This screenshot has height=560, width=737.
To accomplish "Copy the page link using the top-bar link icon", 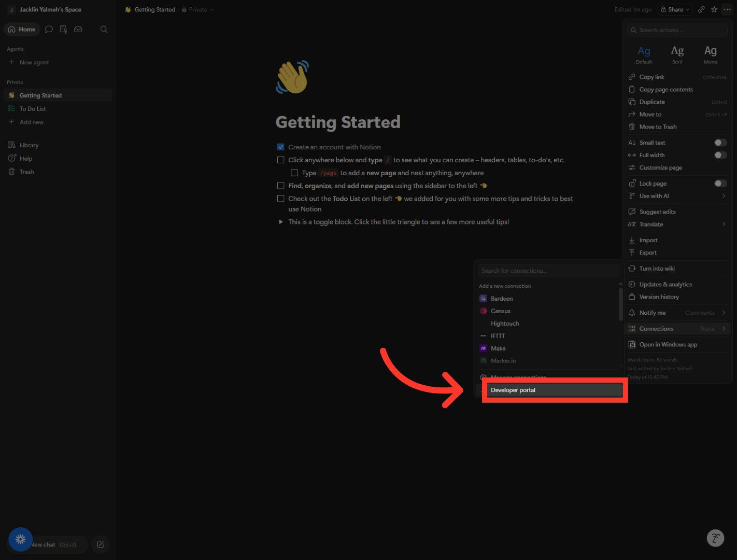I will (x=701, y=9).
